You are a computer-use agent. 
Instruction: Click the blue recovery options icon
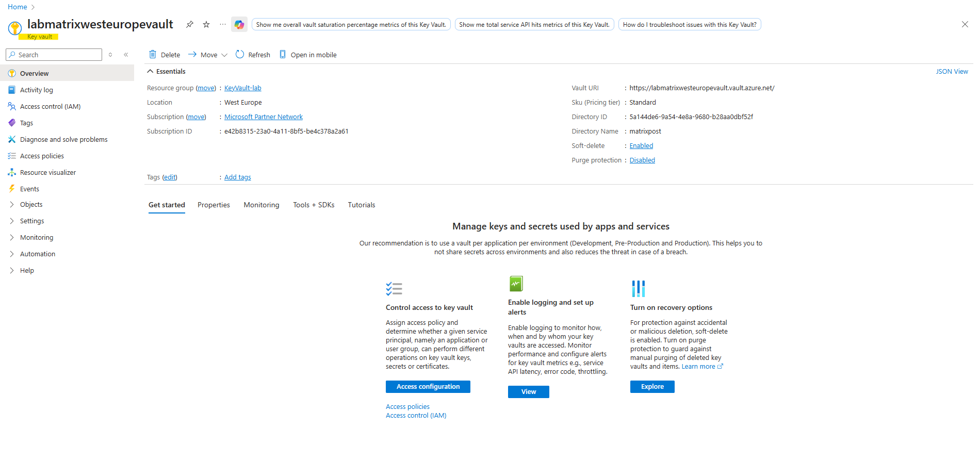[x=639, y=289]
